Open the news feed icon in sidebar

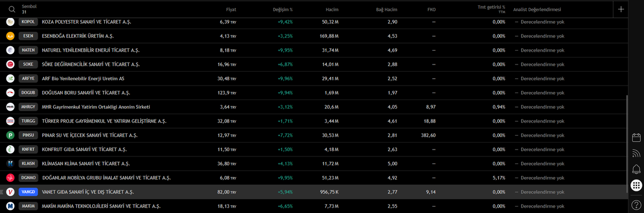click(636, 153)
